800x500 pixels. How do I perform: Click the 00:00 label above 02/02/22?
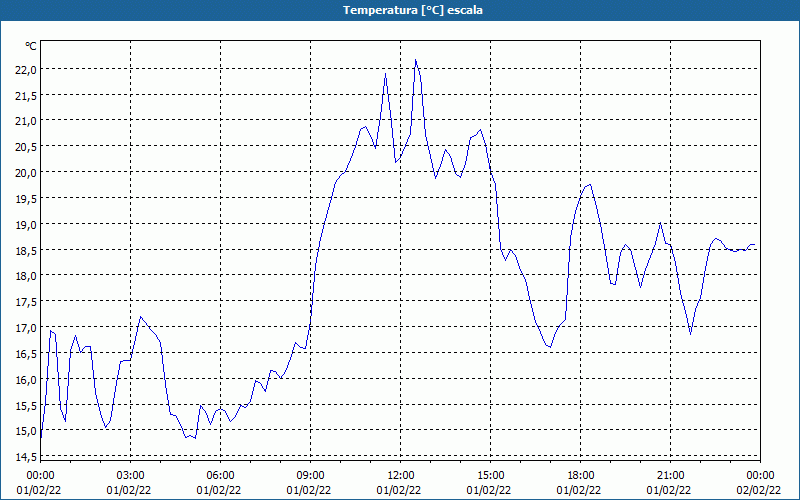point(760,476)
